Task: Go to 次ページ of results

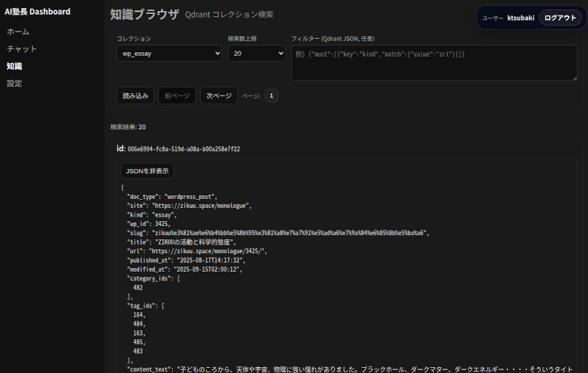Action: tap(219, 95)
